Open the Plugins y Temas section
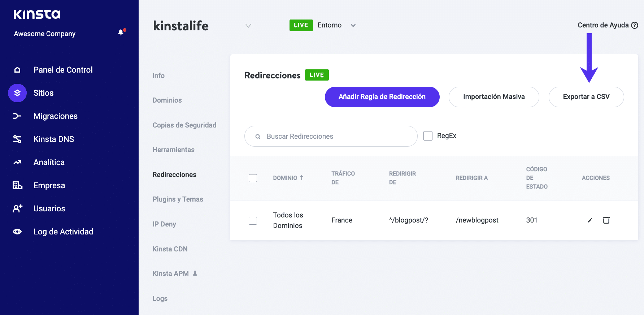Image resolution: width=644 pixels, height=315 pixels. coord(178,199)
